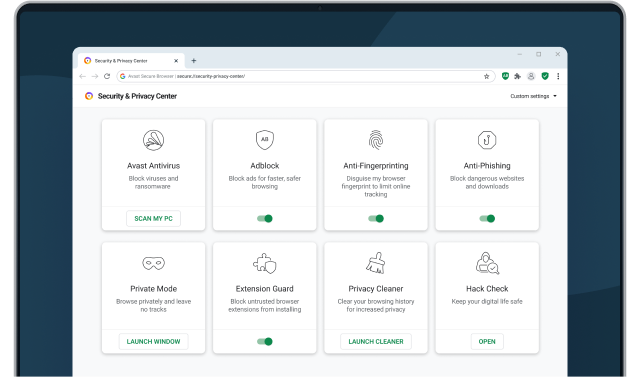Go back with browser back arrow
The width and height of the screenshot is (640, 377).
click(x=82, y=76)
